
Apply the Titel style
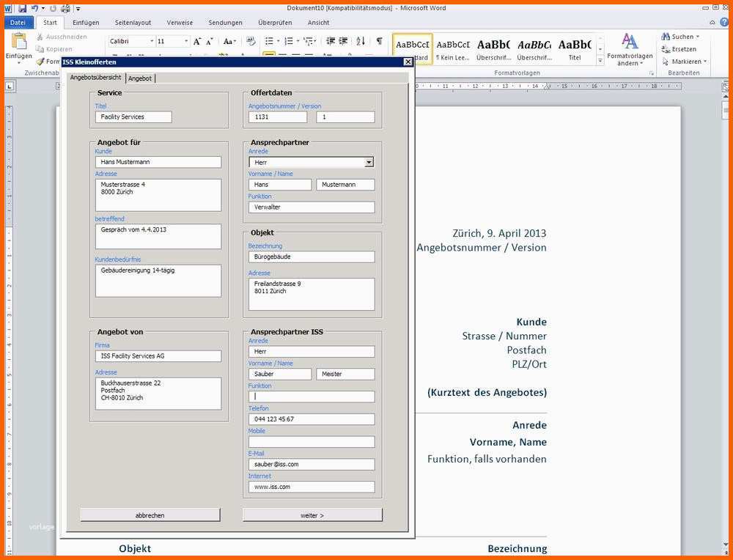tap(575, 49)
